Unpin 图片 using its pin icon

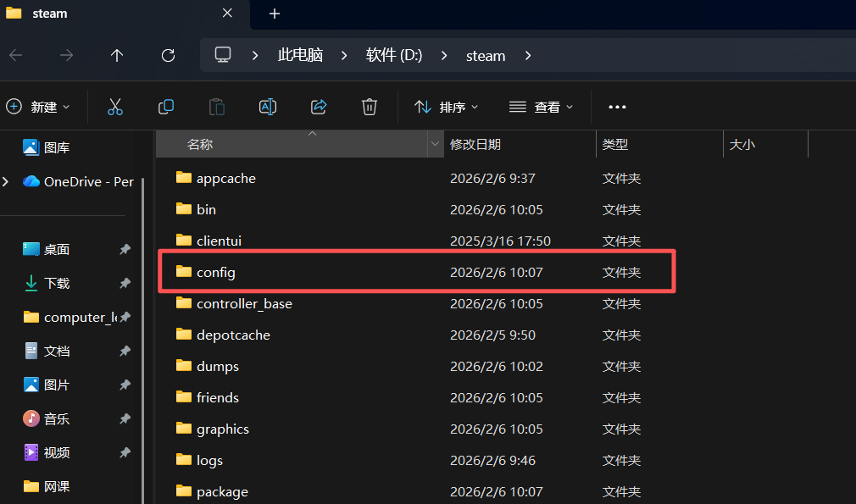tap(125, 385)
